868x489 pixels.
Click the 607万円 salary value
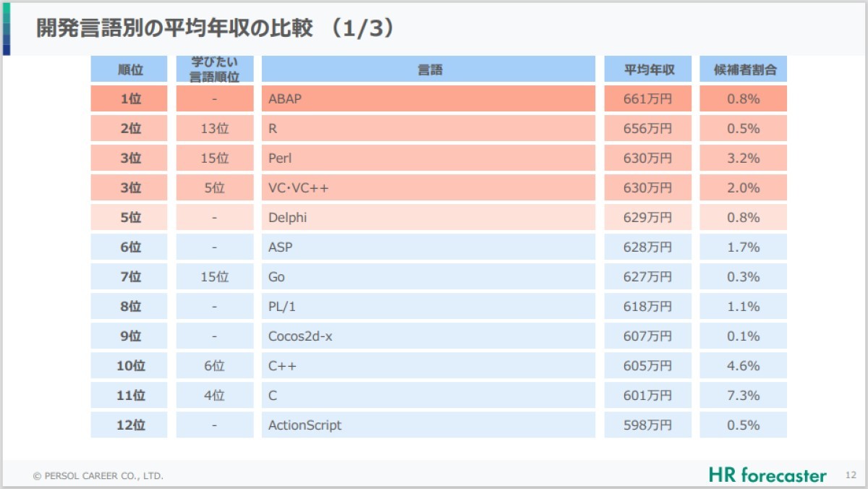tap(648, 336)
